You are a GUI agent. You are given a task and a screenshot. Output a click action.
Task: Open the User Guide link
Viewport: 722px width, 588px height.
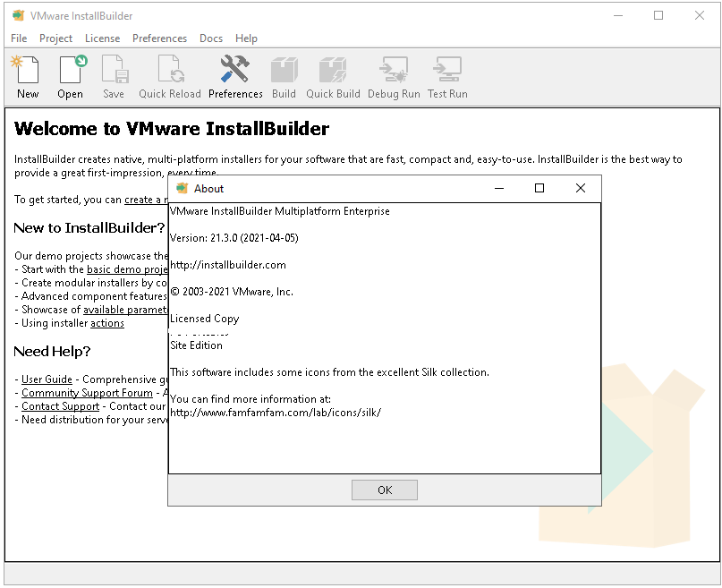[47, 379]
